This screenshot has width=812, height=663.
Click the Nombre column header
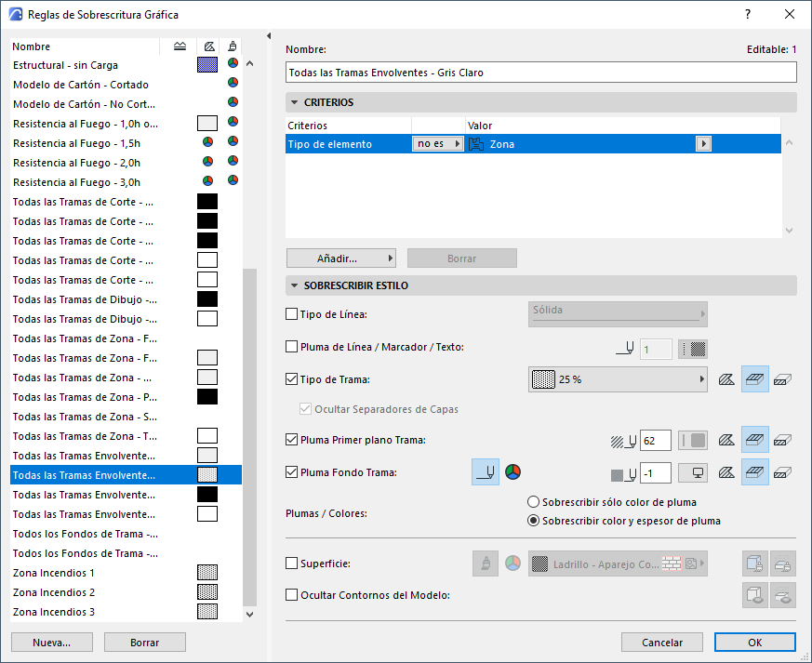click(x=85, y=46)
